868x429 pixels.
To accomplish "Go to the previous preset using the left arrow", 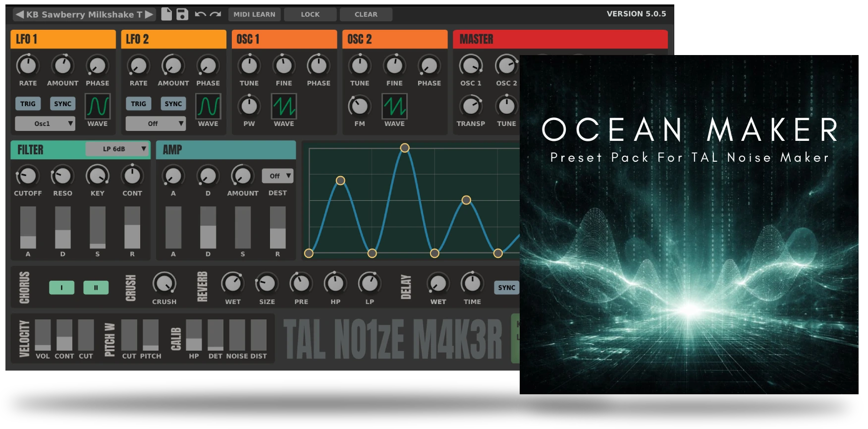I will (x=20, y=14).
